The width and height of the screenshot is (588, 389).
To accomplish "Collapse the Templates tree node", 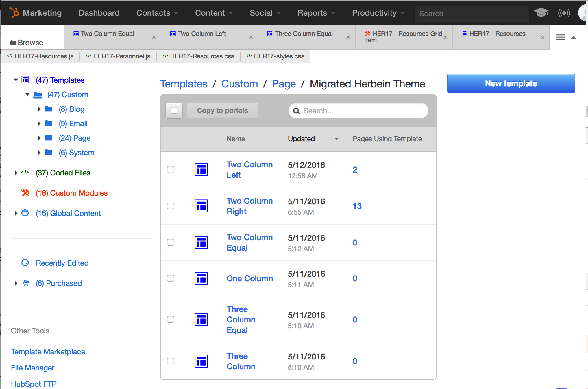I will coord(16,80).
